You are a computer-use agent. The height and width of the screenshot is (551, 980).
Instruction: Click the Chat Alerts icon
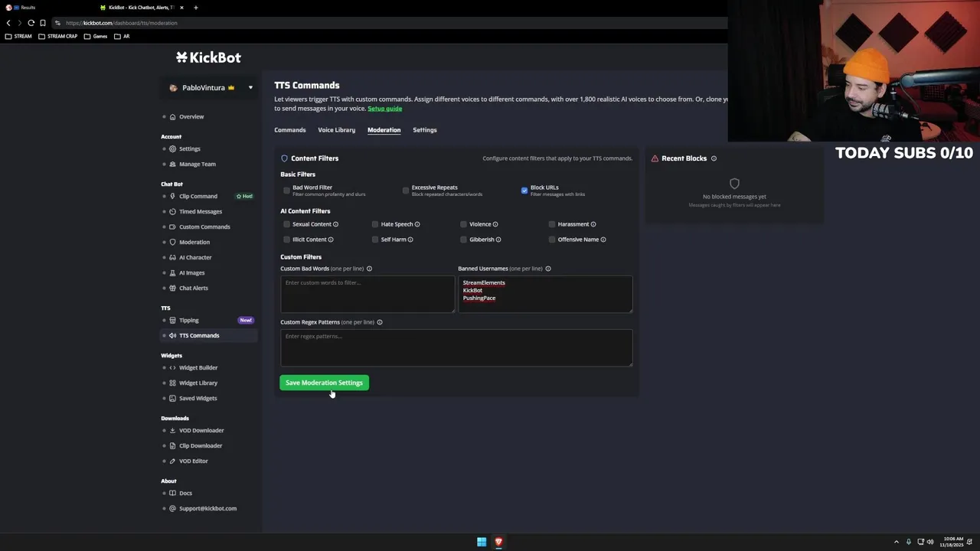(x=172, y=289)
